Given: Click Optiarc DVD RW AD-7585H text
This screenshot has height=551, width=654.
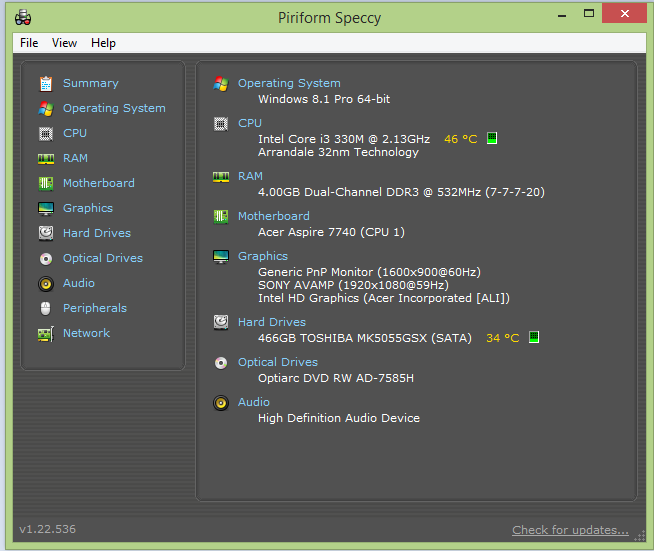Looking at the screenshot, I should pyautogui.click(x=336, y=378).
